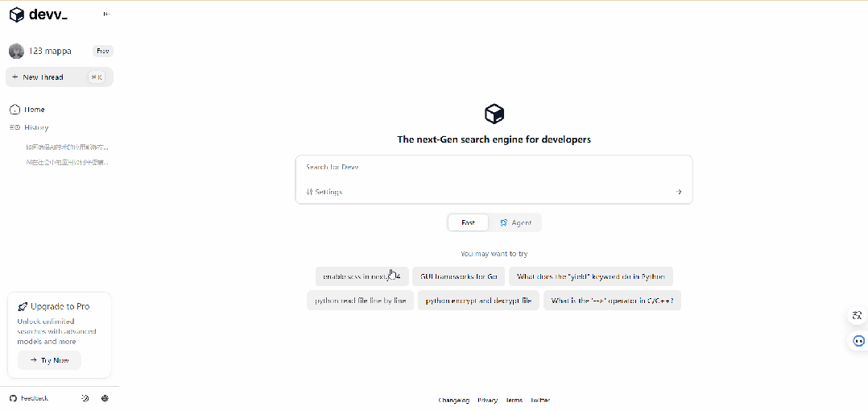This screenshot has width=868, height=411.
Task: Click the devv_ cube logo in sidebar
Action: 16,15
